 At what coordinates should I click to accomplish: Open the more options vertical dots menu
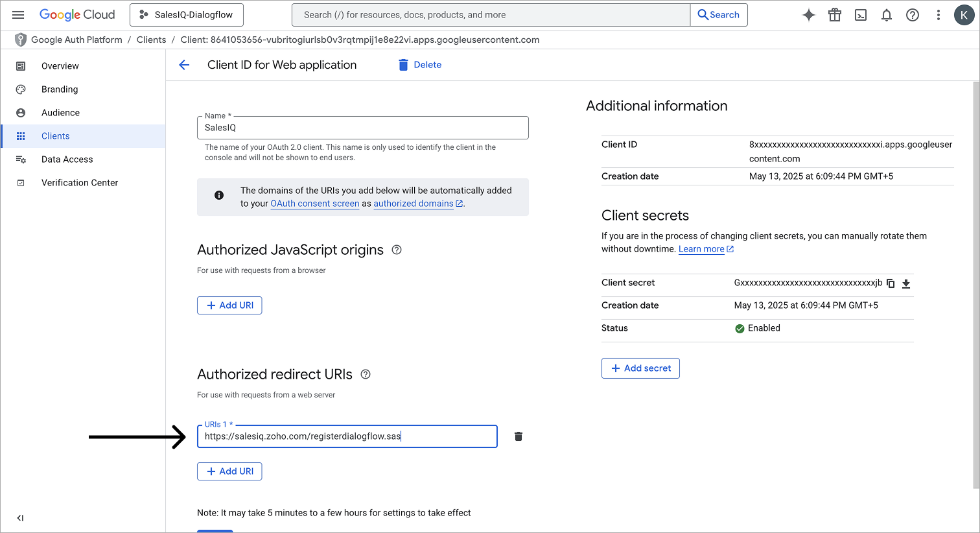point(938,15)
